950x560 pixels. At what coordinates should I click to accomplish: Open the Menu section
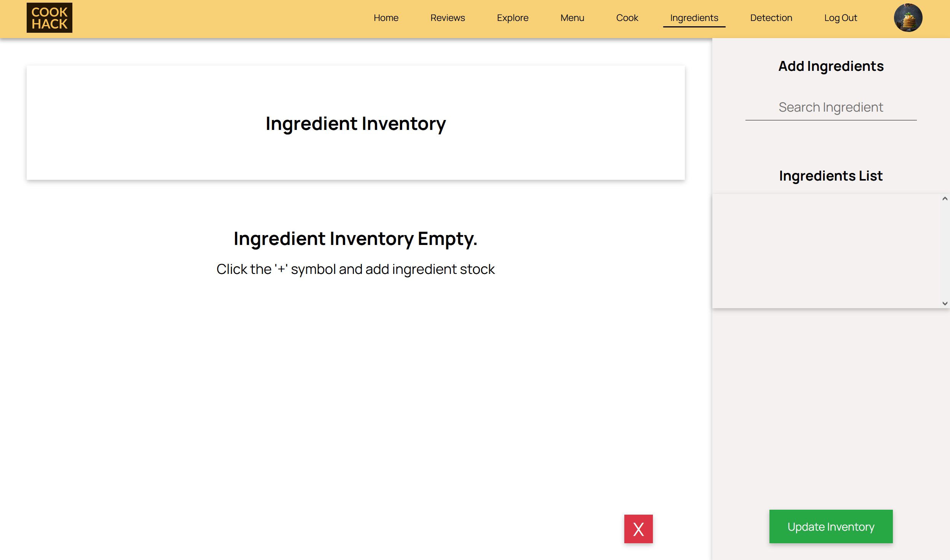(x=572, y=18)
